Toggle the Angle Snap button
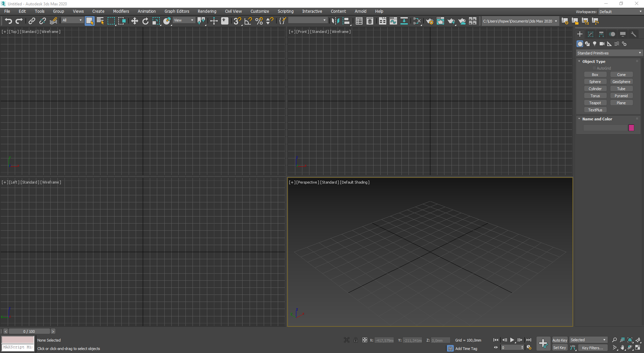Screen dimensions: 644x353 coord(248,21)
